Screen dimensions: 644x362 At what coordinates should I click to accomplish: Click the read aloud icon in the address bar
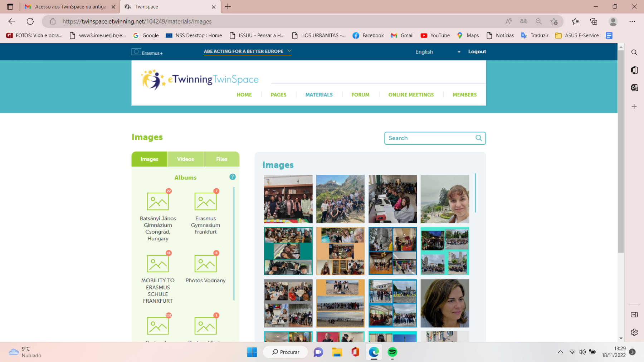pos(508,21)
